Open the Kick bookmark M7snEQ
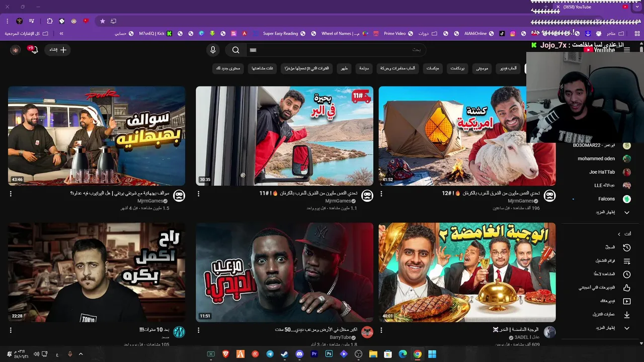 (x=155, y=34)
